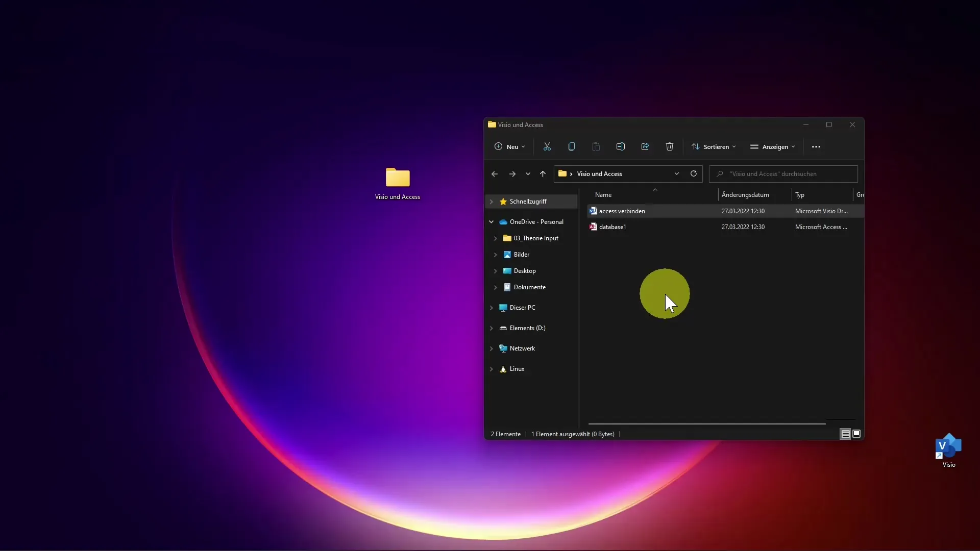Click the Linux penguin icon
The height and width of the screenshot is (551, 980).
coord(503,369)
